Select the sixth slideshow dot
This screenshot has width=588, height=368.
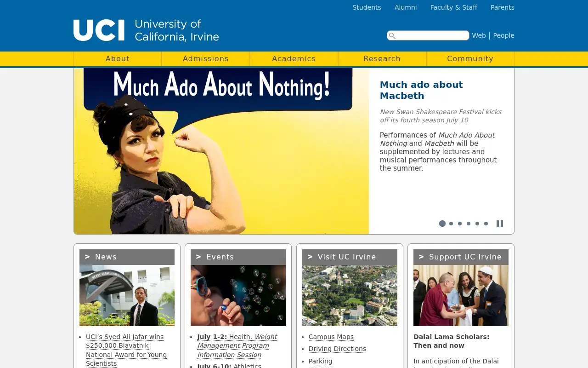(486, 224)
